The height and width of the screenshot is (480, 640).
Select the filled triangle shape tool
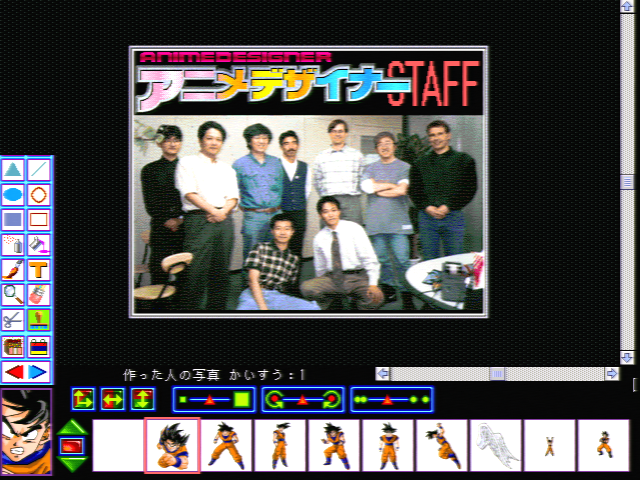13,170
